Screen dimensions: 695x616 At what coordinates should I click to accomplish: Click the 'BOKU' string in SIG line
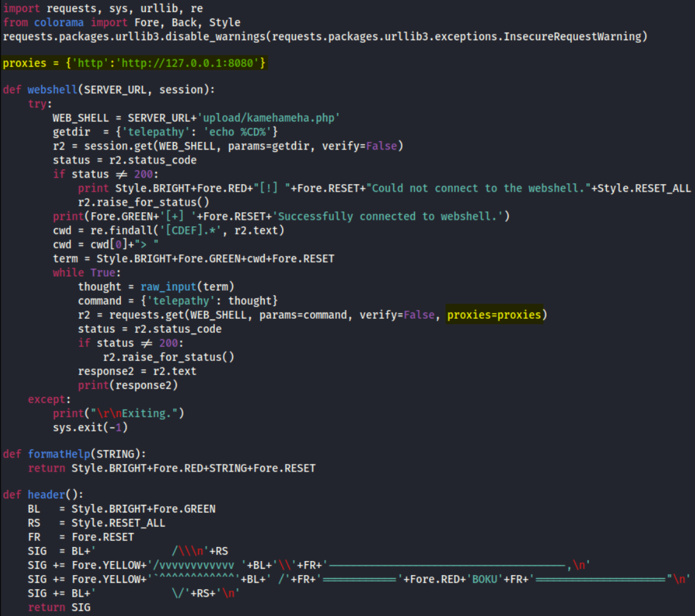click(485, 579)
